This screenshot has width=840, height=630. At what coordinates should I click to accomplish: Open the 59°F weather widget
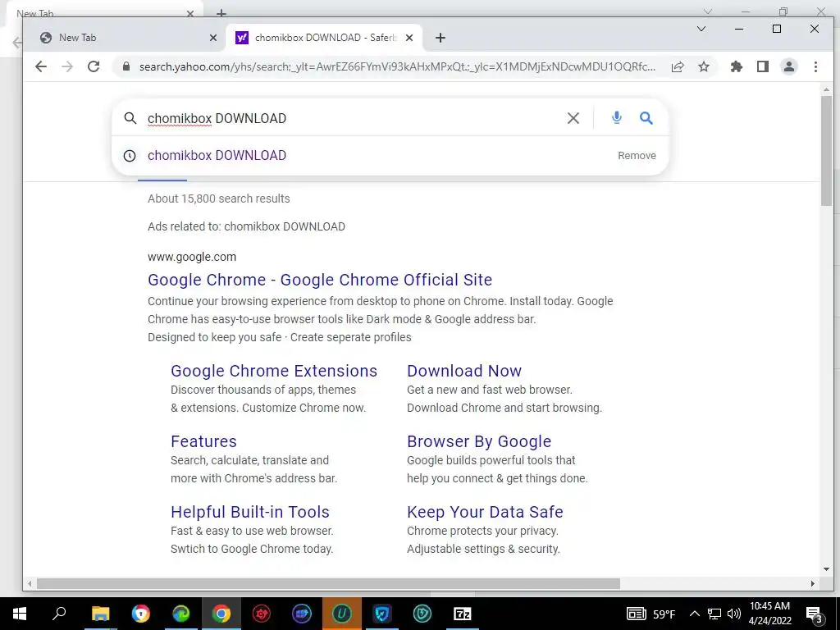coord(651,614)
